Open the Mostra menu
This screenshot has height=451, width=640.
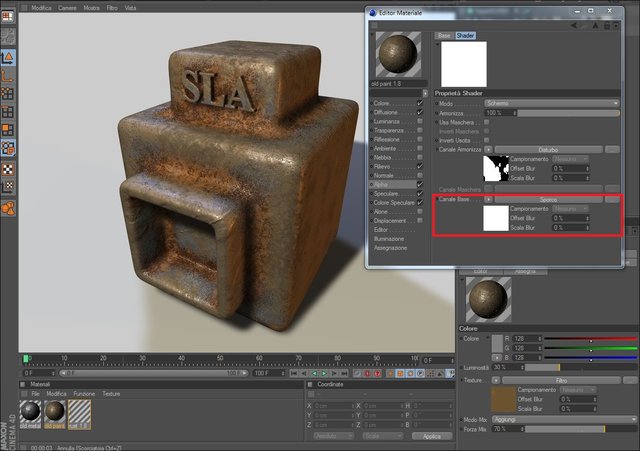pyautogui.click(x=92, y=8)
